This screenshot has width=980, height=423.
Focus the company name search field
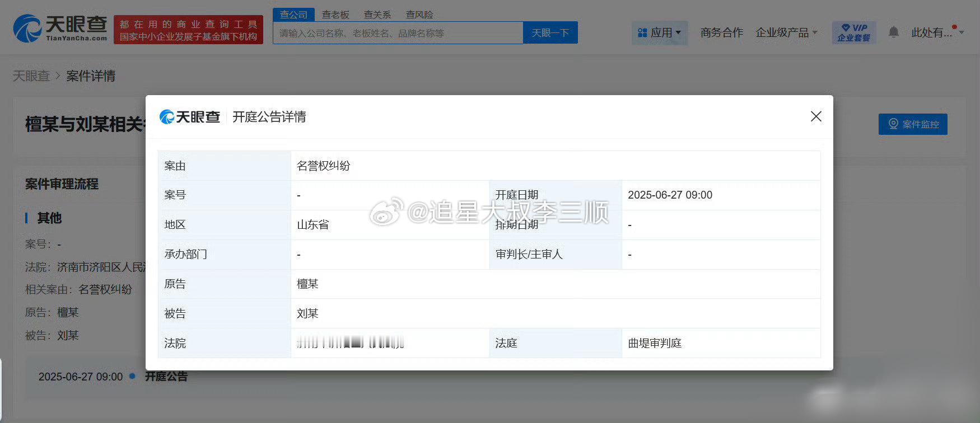coord(398,33)
